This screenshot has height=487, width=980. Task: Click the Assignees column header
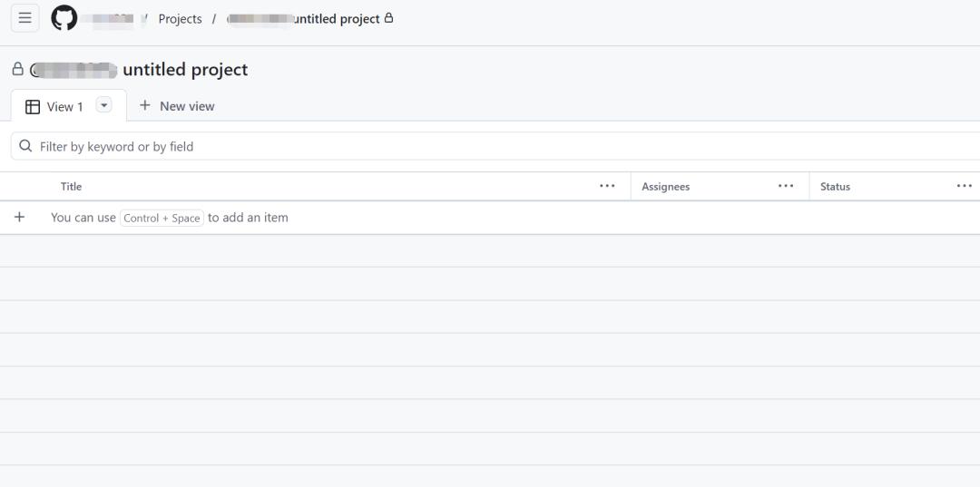(x=666, y=187)
